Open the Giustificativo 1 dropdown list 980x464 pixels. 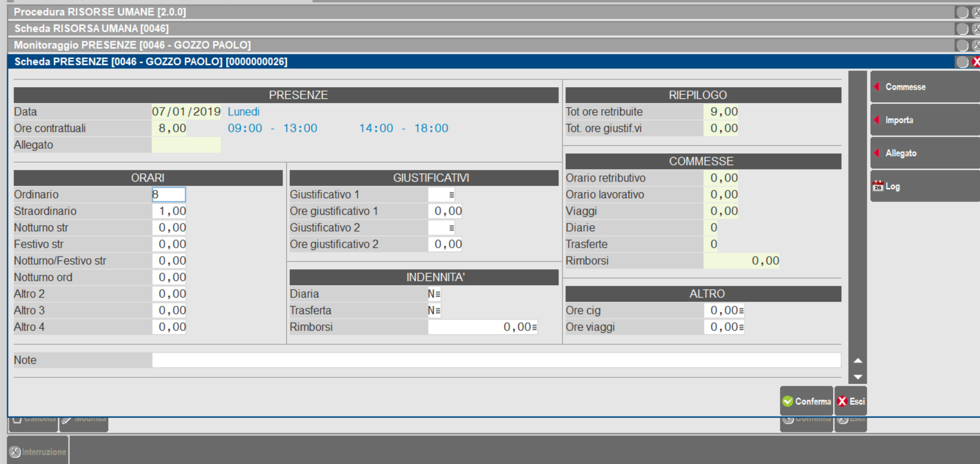pyautogui.click(x=451, y=195)
